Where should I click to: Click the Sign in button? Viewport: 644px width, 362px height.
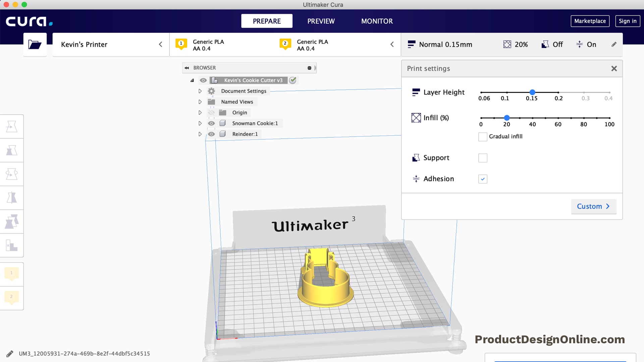click(x=628, y=21)
